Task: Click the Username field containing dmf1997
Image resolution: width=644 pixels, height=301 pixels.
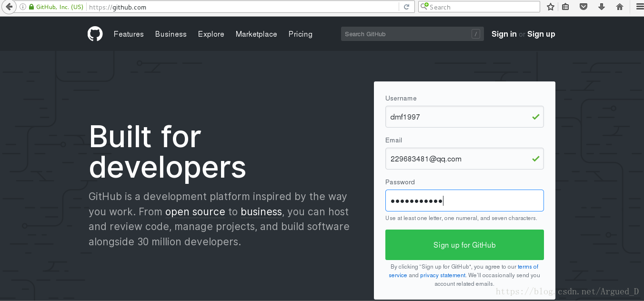Action: click(x=464, y=117)
